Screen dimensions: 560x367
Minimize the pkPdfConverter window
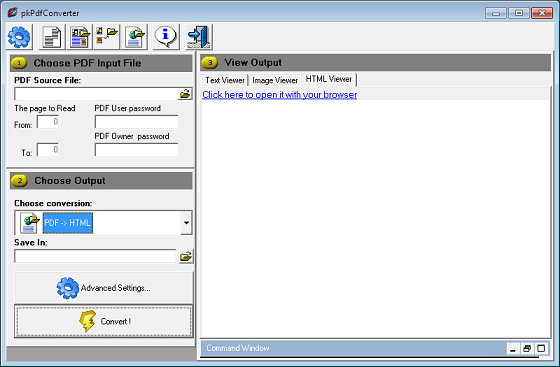tap(496, 13)
